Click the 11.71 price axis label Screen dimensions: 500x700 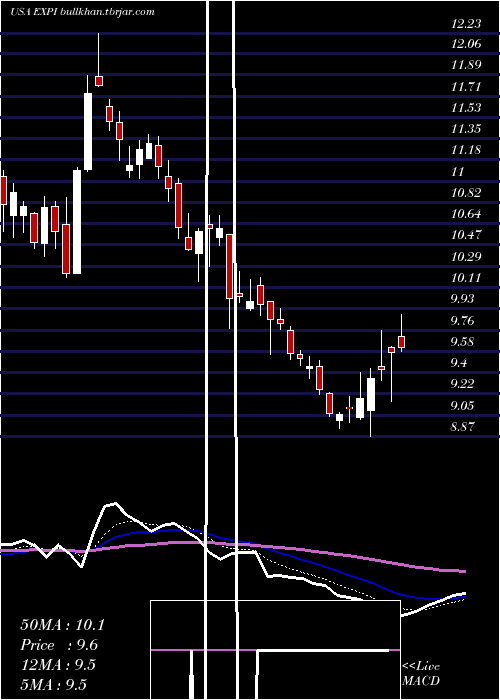coord(466,86)
